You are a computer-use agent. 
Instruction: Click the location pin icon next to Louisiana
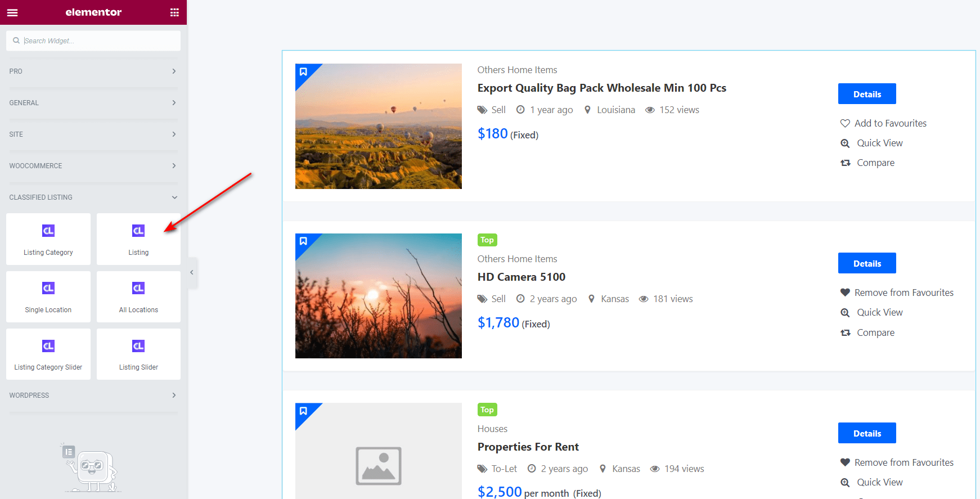pos(587,110)
